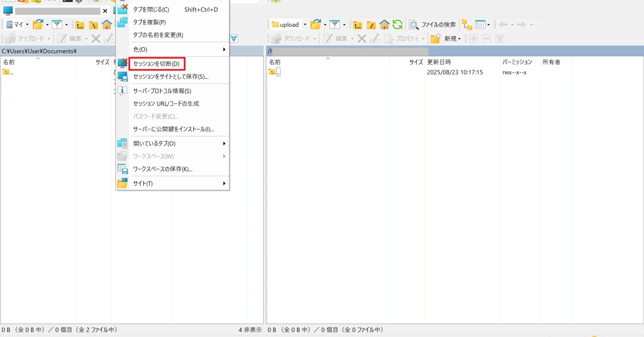Open the 新規 dropdown button
The image size is (644, 337).
[x=446, y=39]
